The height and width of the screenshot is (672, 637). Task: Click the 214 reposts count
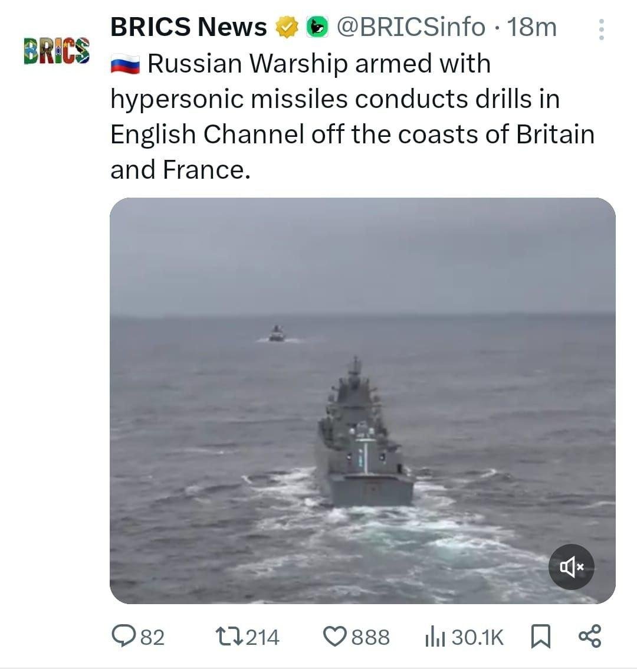(x=262, y=637)
